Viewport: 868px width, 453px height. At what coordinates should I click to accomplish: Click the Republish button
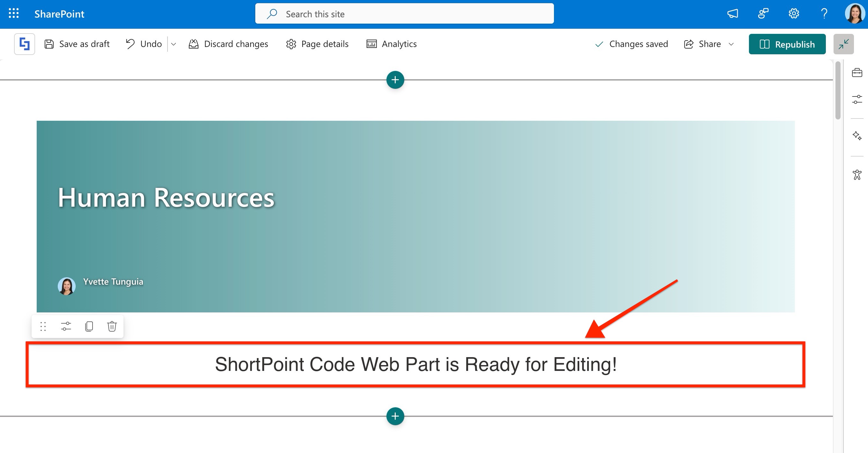(x=787, y=44)
